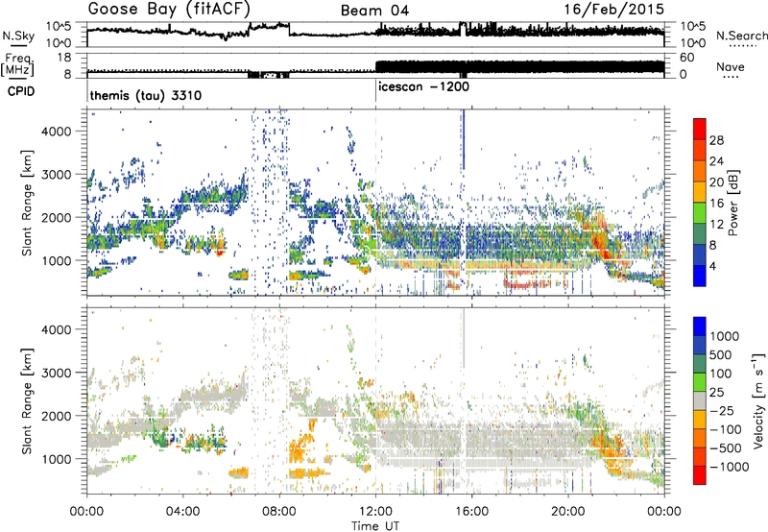768x532 pixels.
Task: Click the 'Beam 04' label
Action: click(x=374, y=11)
